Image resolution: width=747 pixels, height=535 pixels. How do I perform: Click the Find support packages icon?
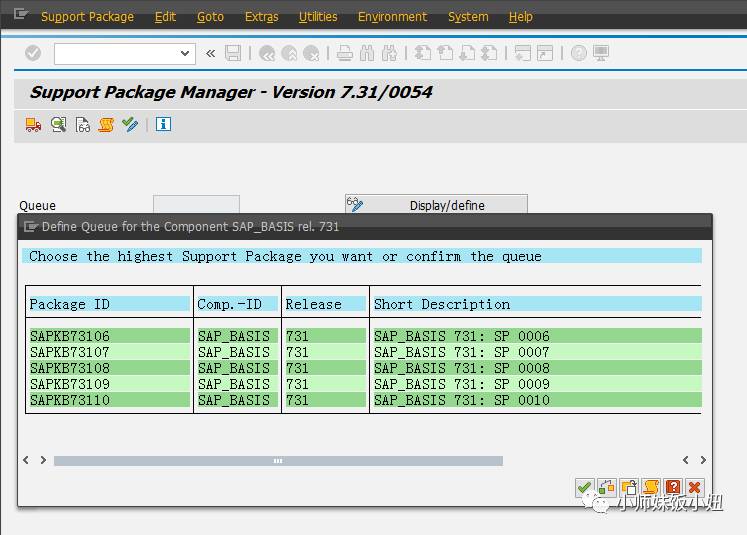click(59, 125)
